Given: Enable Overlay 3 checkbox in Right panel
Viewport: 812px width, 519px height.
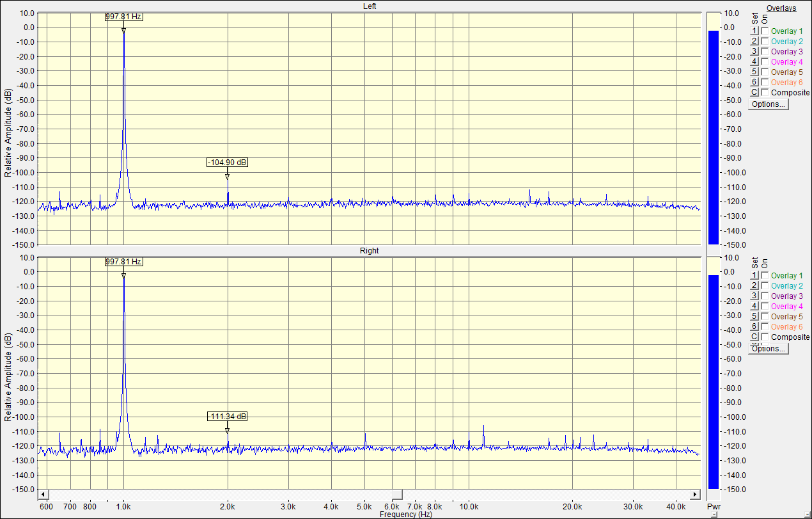Looking at the screenshot, I should pos(765,296).
